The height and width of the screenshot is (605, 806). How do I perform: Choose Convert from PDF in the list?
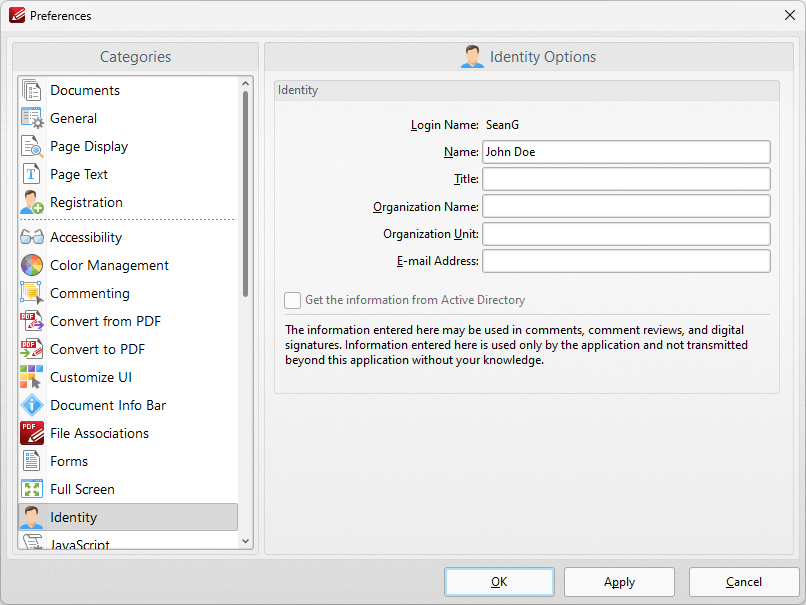[128, 321]
